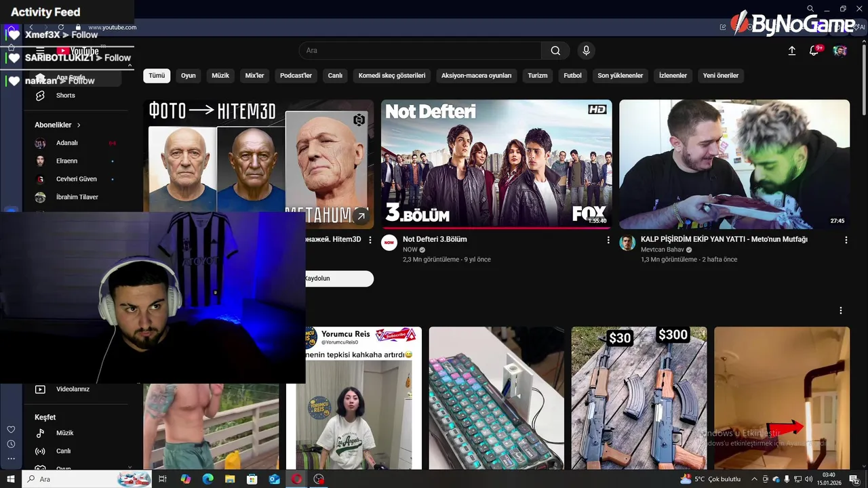Open Task View on the taskbar
The width and height of the screenshot is (868, 488).
(x=163, y=479)
